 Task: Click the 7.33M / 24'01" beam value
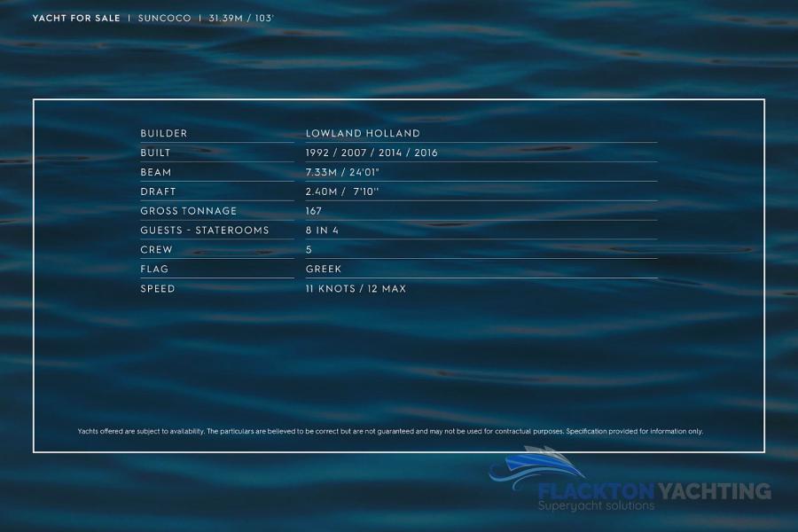point(342,172)
